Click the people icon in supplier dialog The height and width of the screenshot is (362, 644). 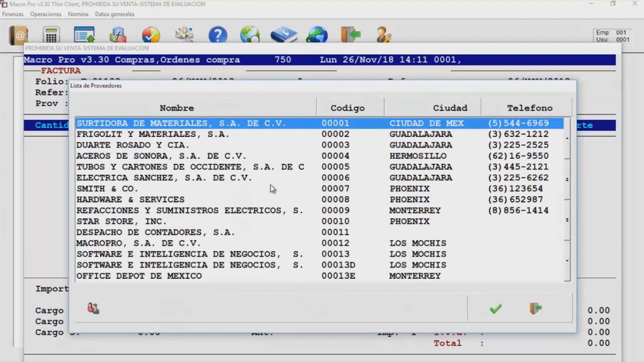click(x=93, y=308)
